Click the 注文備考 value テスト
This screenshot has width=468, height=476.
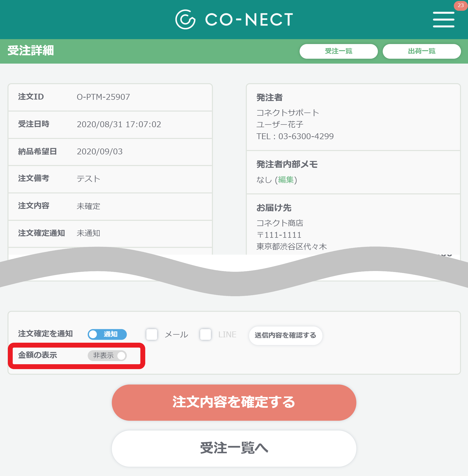[x=89, y=179]
